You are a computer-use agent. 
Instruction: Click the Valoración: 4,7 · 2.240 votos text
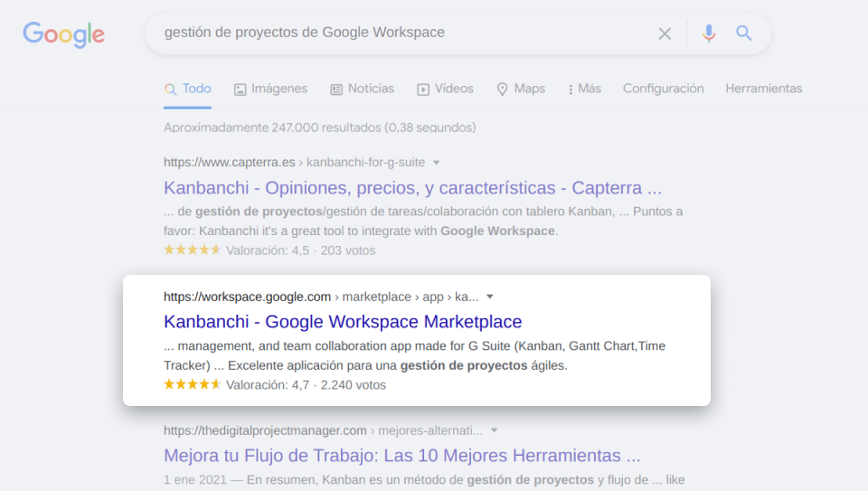point(307,384)
